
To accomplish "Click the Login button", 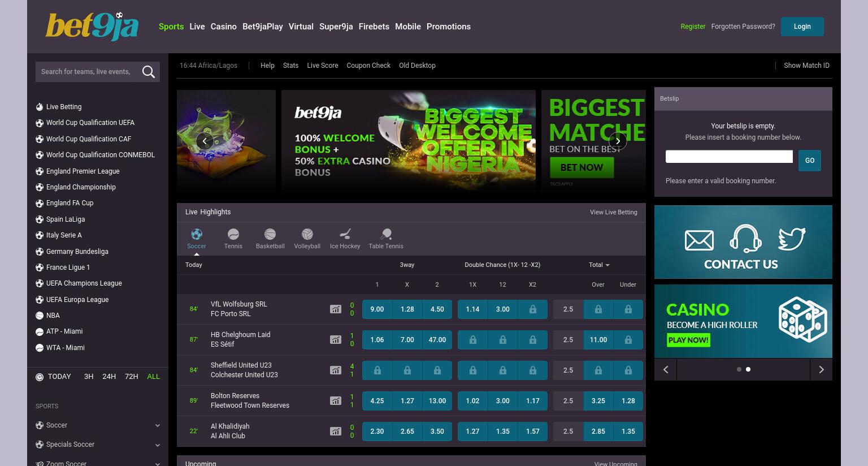I will point(802,27).
